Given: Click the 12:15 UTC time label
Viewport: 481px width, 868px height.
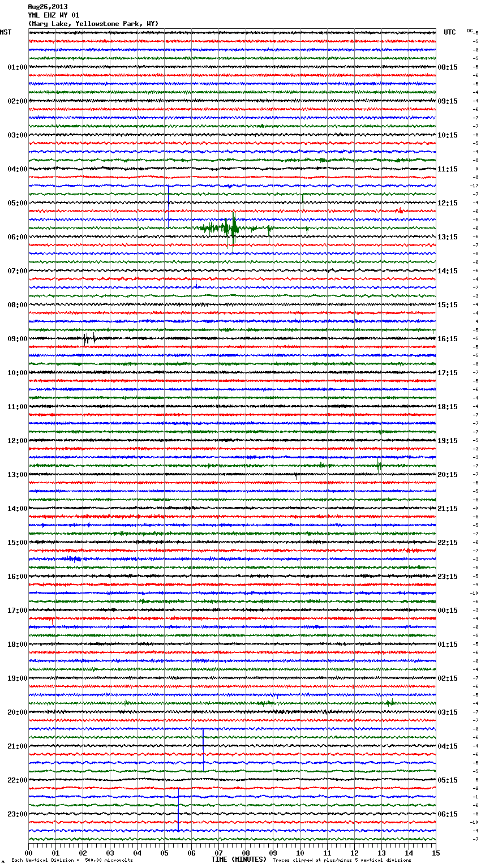Looking at the screenshot, I should pos(448,203).
